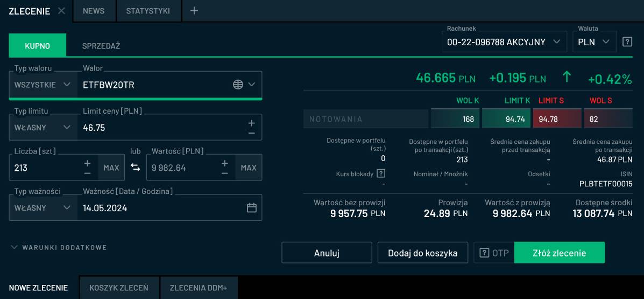Expand Warunki dodatkowe section
This screenshot has height=299, width=644.
(x=59, y=247)
